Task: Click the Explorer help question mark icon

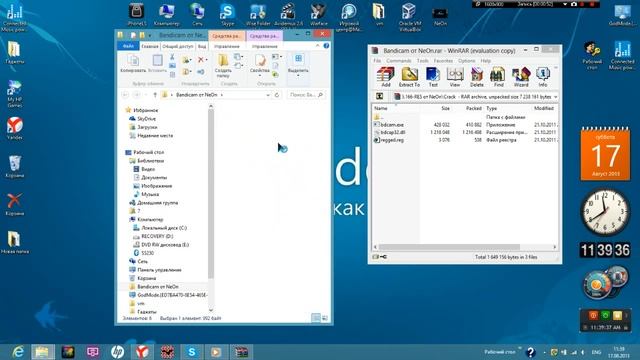Action: [x=326, y=46]
